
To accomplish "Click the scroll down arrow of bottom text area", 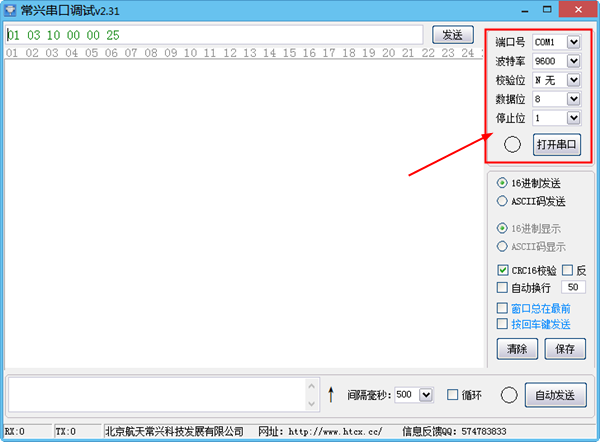I will (312, 404).
